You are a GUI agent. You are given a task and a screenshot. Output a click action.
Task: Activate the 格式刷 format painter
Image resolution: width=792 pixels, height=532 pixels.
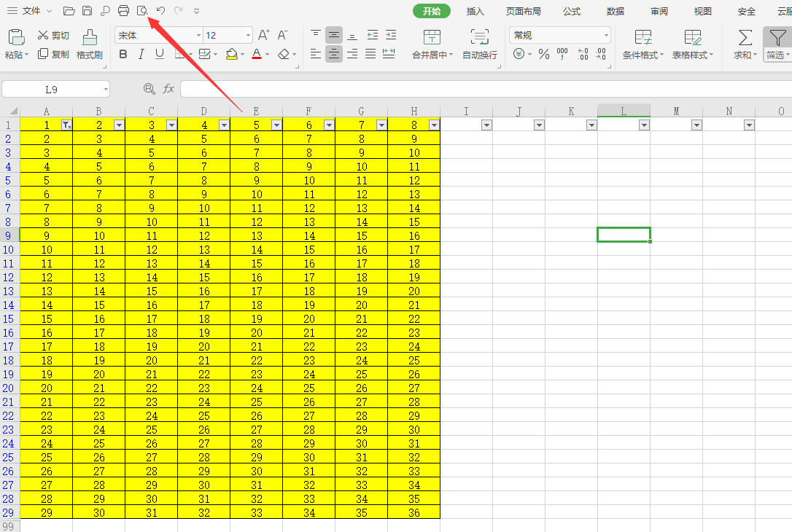[90, 44]
